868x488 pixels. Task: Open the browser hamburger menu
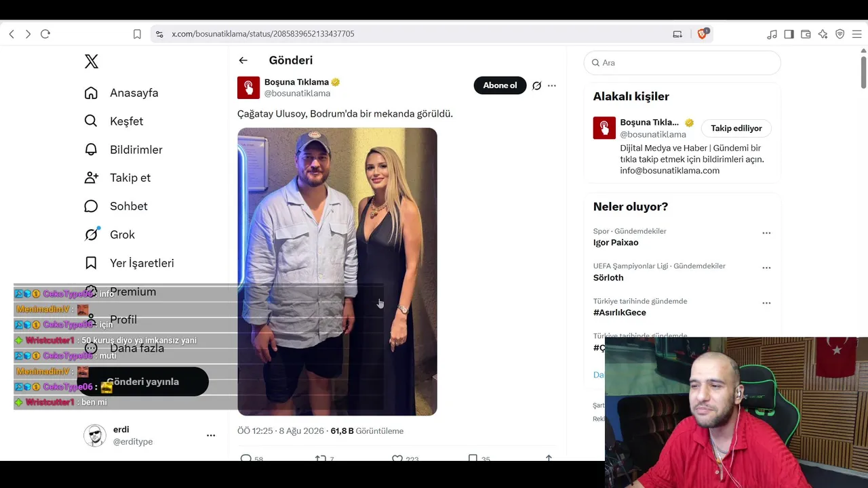[x=856, y=34]
